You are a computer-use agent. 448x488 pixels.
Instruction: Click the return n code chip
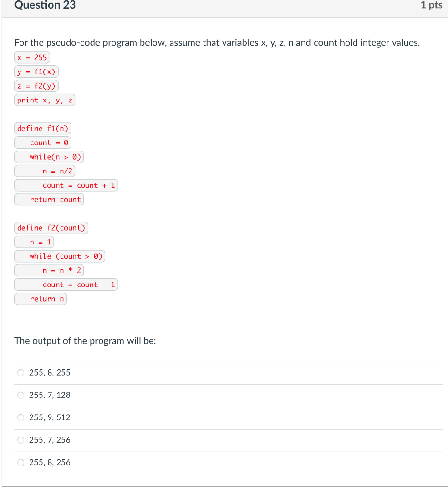coord(40,299)
